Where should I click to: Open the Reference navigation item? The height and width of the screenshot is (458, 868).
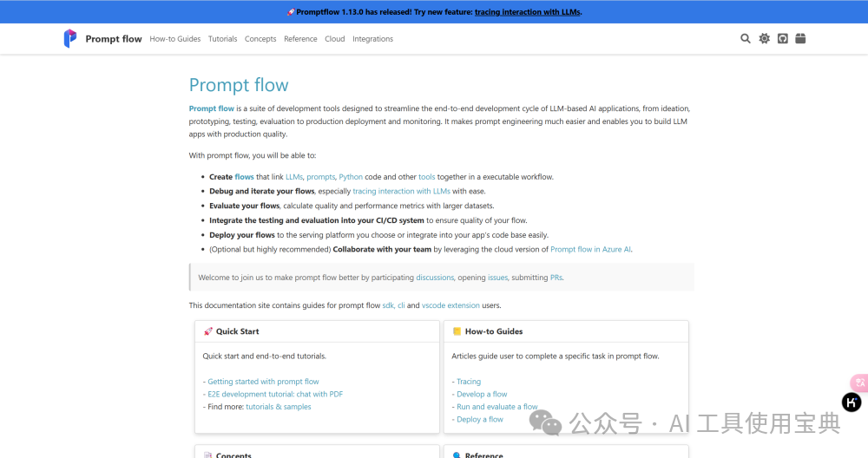(x=300, y=39)
